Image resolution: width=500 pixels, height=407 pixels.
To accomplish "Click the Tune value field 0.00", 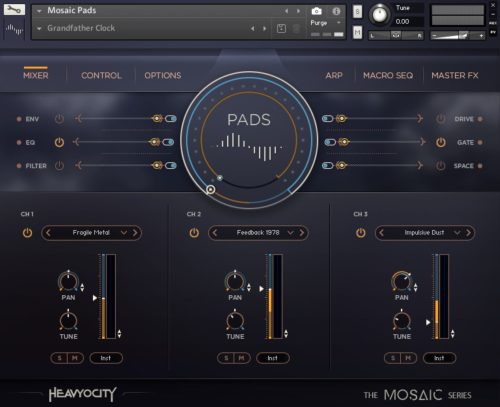I will (x=408, y=22).
